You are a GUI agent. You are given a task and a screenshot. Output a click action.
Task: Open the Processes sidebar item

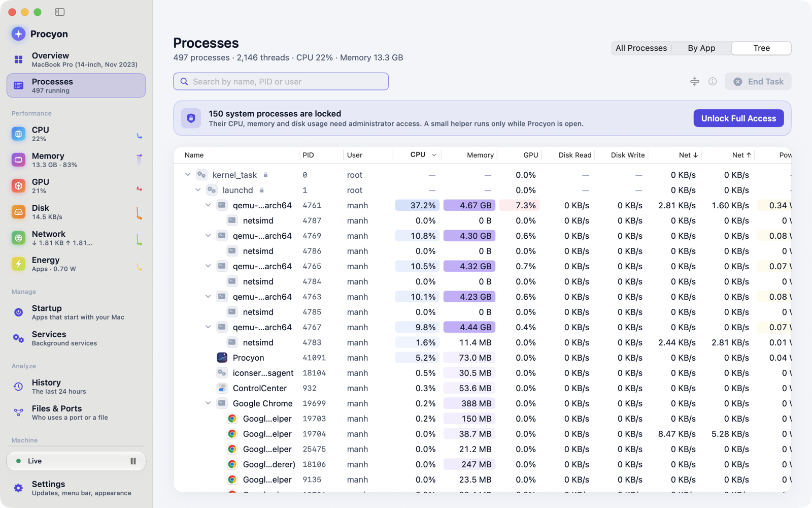[76, 85]
